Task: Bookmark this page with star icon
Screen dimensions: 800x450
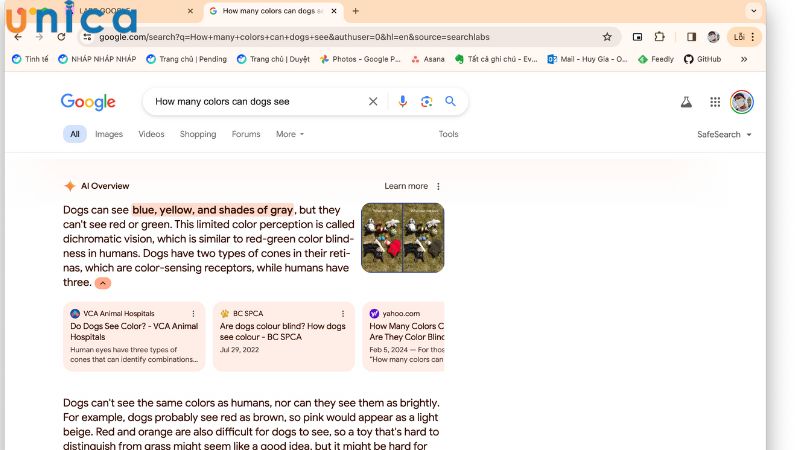Action: [x=607, y=37]
